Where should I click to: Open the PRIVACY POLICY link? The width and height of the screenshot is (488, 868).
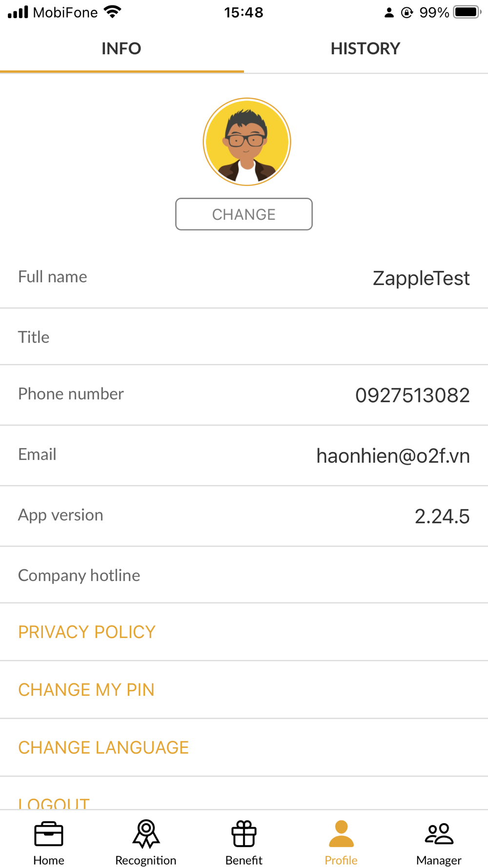coord(87,632)
